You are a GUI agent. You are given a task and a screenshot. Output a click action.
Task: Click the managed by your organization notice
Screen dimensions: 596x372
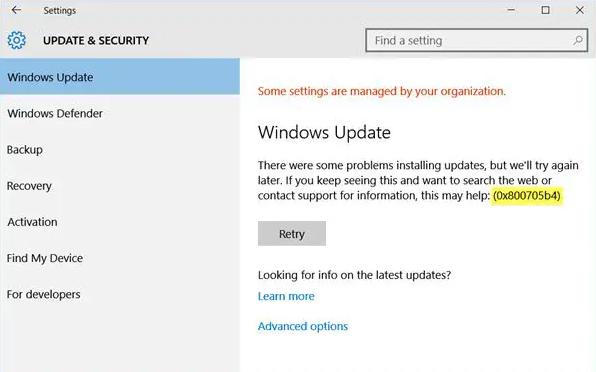pos(382,91)
